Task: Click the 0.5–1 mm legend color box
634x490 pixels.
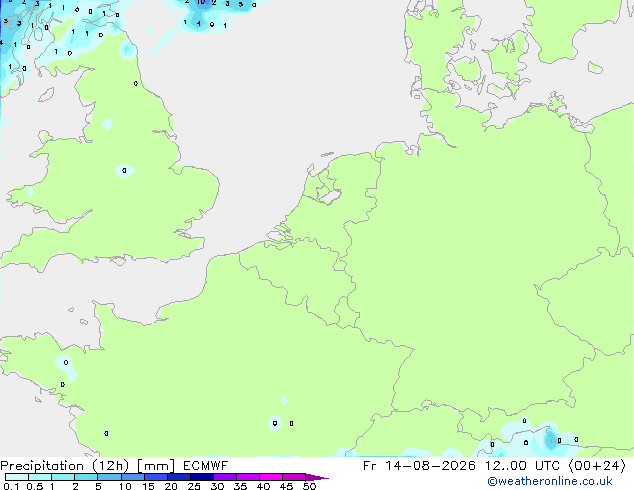Action: (x=40, y=477)
